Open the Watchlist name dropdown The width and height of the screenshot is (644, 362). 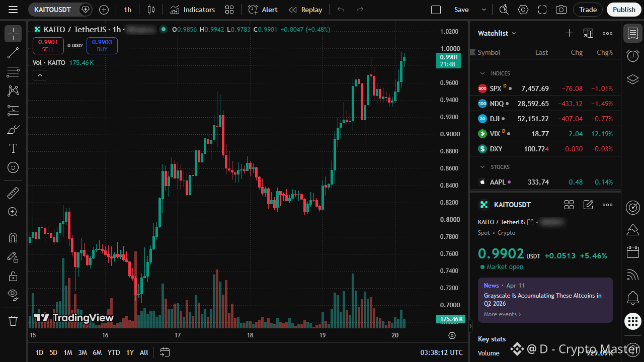[x=497, y=33]
